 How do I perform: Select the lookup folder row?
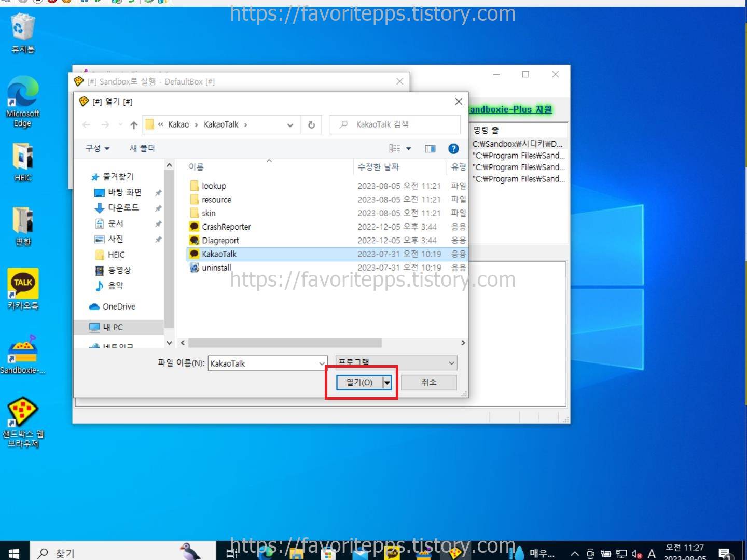(327, 186)
